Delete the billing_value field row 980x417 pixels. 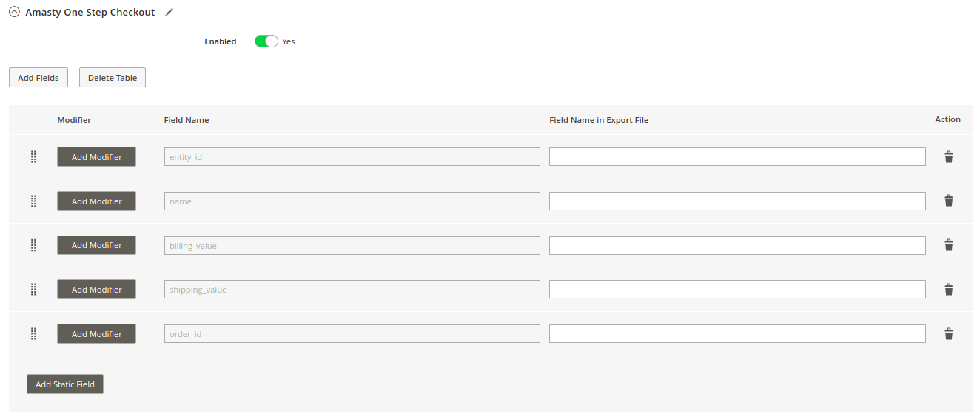[x=948, y=245]
